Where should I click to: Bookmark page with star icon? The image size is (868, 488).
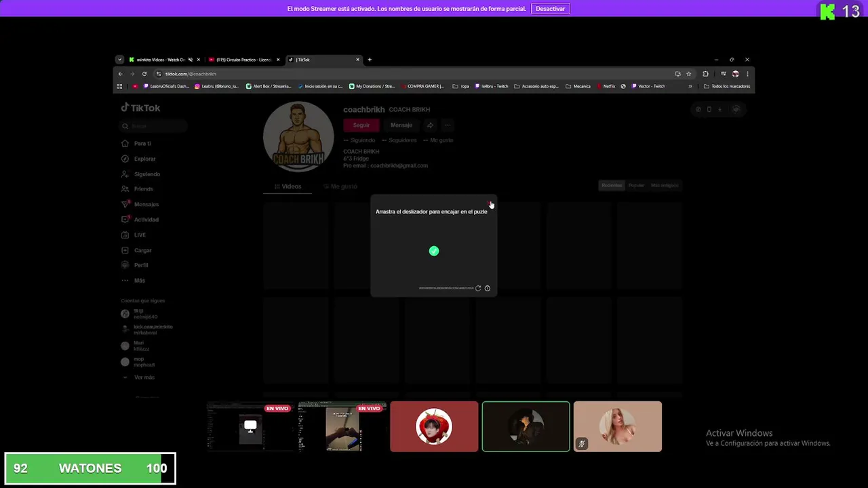click(688, 74)
